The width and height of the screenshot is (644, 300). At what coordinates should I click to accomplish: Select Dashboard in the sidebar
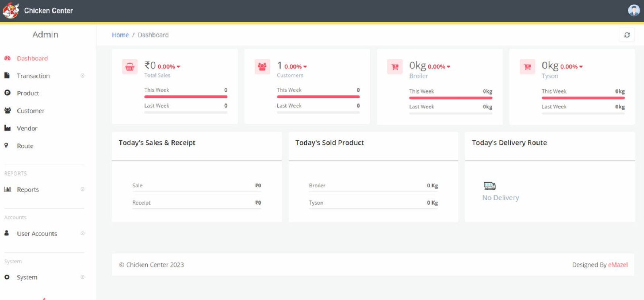pyautogui.click(x=32, y=58)
